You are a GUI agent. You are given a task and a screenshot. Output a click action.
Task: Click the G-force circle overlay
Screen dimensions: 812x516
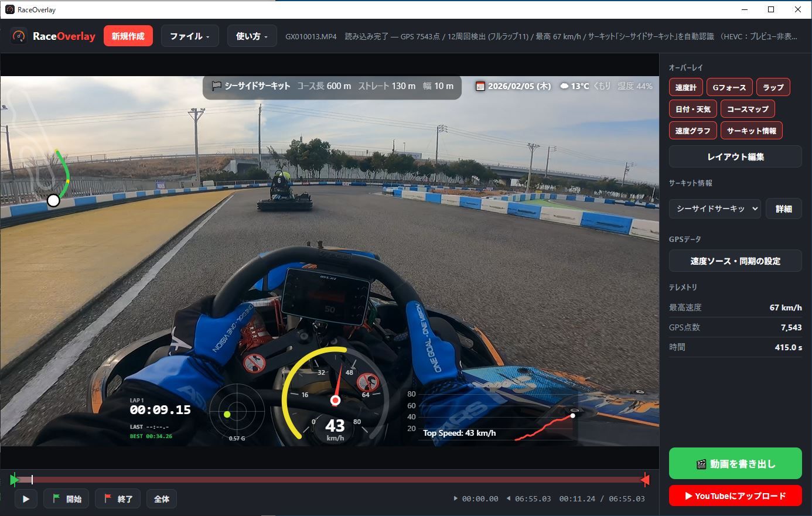click(237, 412)
